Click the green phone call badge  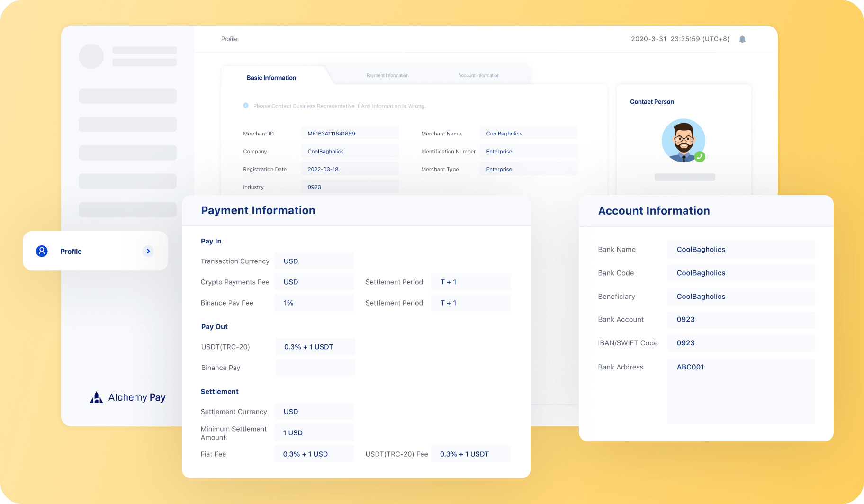[700, 156]
